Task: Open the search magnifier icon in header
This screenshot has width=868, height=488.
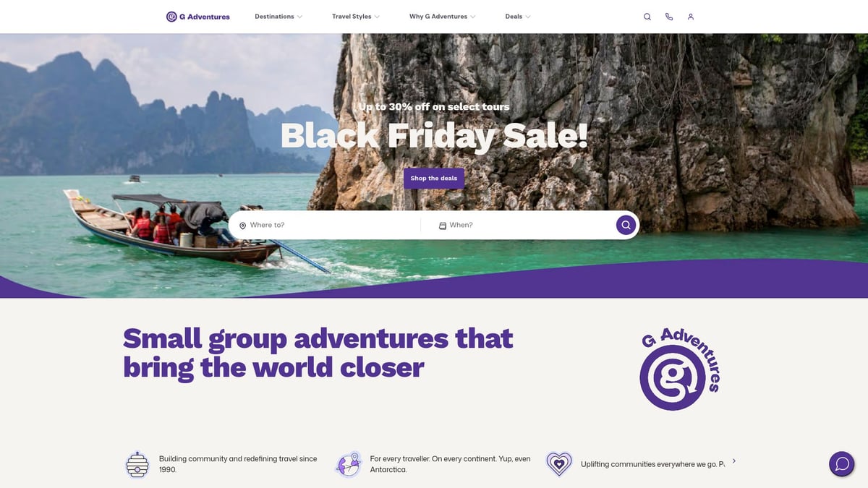Action: [x=647, y=17]
